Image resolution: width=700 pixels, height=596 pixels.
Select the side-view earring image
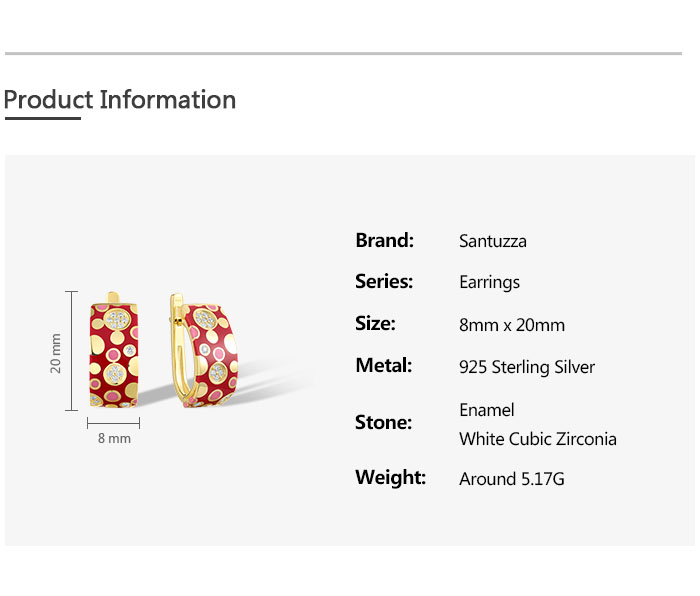pyautogui.click(x=203, y=350)
